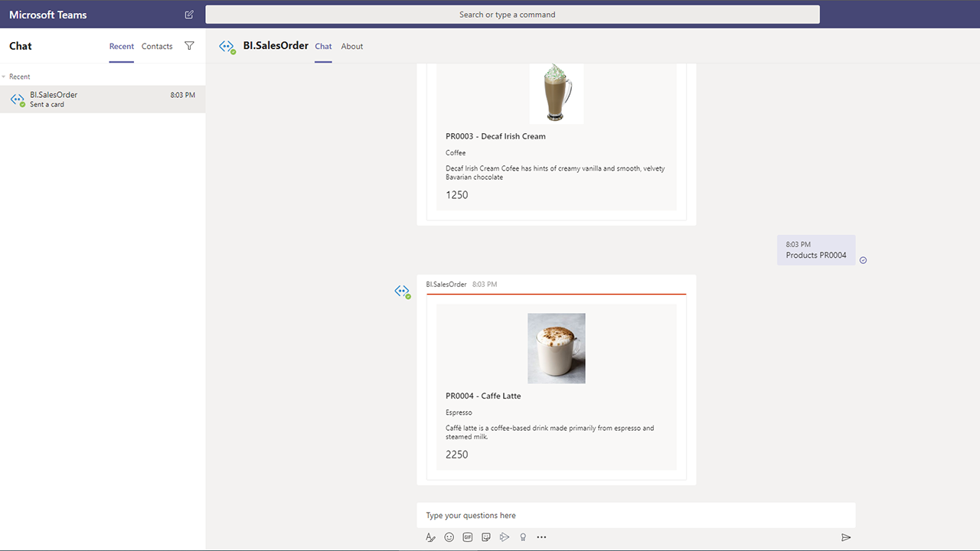Open the Format text options icon
This screenshot has width=980, height=551.
coord(430,537)
